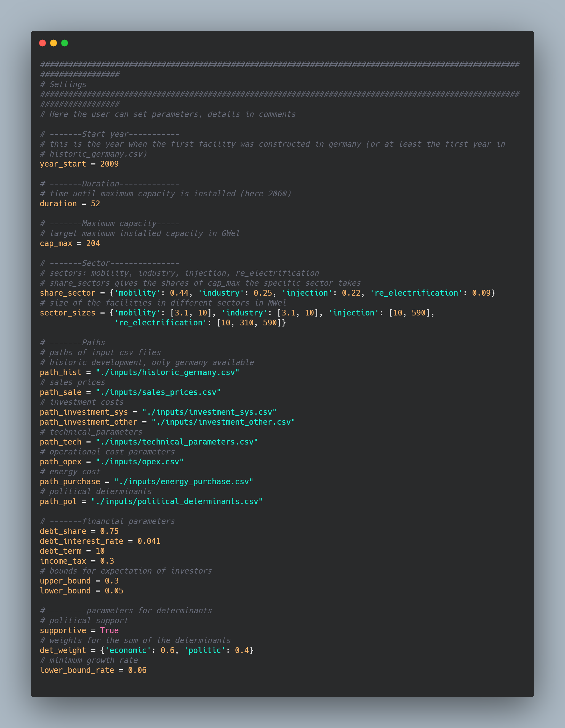The width and height of the screenshot is (565, 728).
Task: Click the value 0.041
Action: tap(149, 541)
